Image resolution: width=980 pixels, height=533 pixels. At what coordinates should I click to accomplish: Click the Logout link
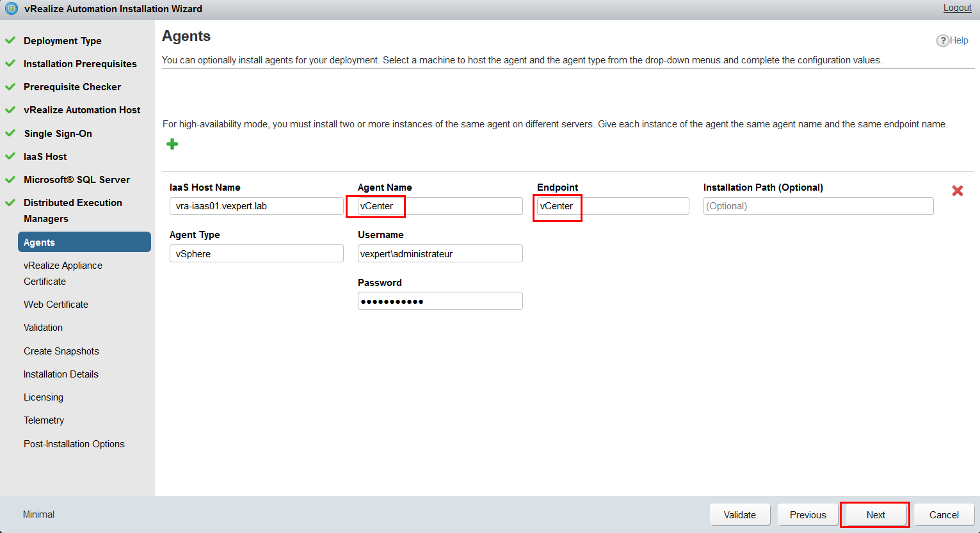957,8
